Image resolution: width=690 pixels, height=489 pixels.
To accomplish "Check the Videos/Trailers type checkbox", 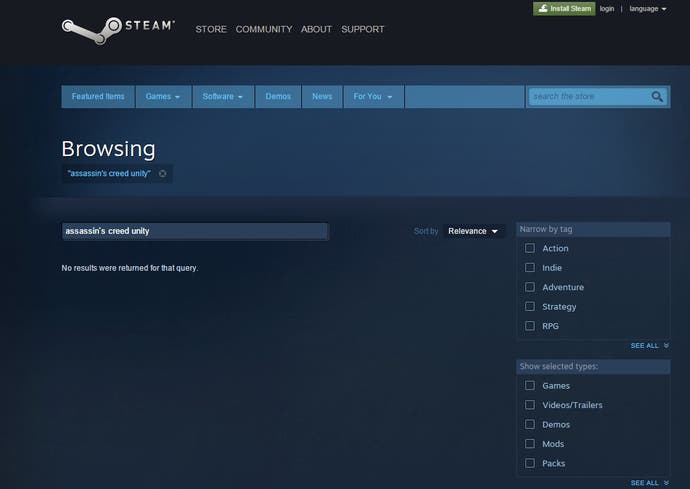I will (x=530, y=405).
